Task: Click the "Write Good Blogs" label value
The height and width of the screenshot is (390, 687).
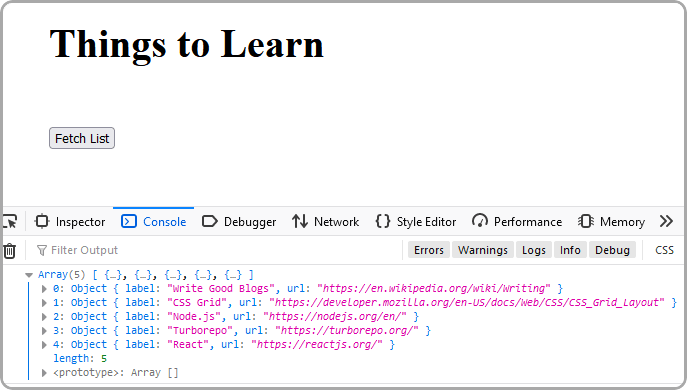Action: coord(221,288)
